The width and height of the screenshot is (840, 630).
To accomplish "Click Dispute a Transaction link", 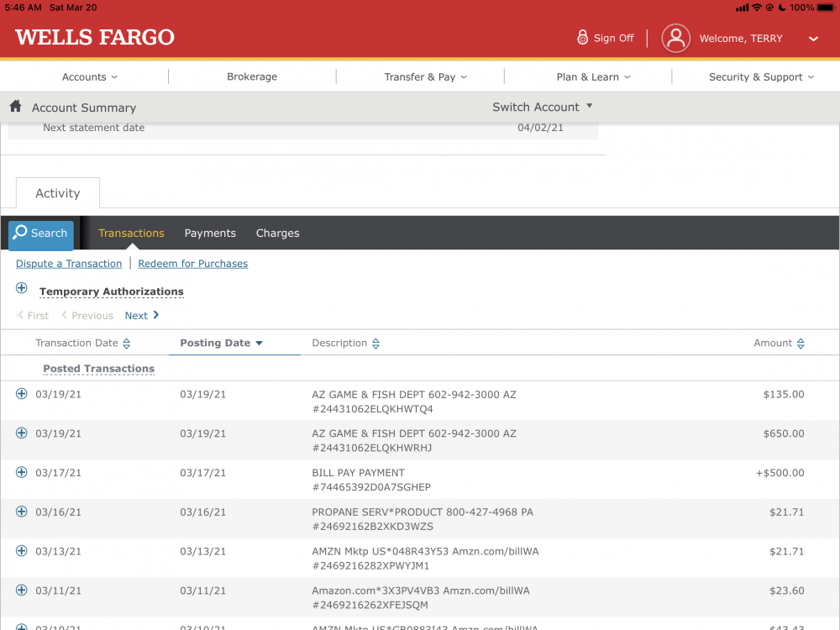I will (69, 264).
